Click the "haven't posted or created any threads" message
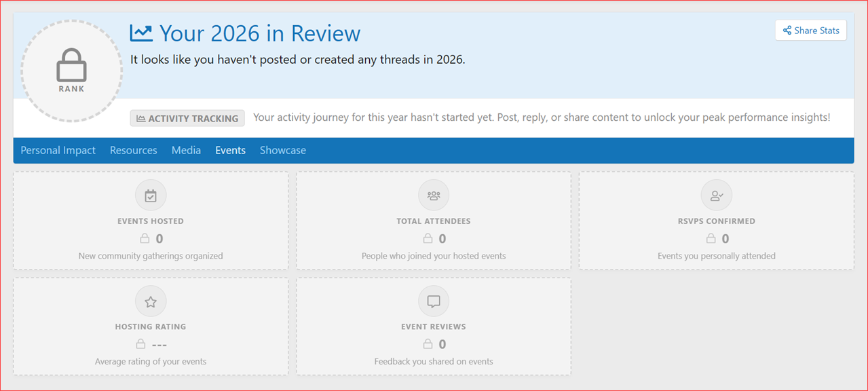 click(x=298, y=60)
